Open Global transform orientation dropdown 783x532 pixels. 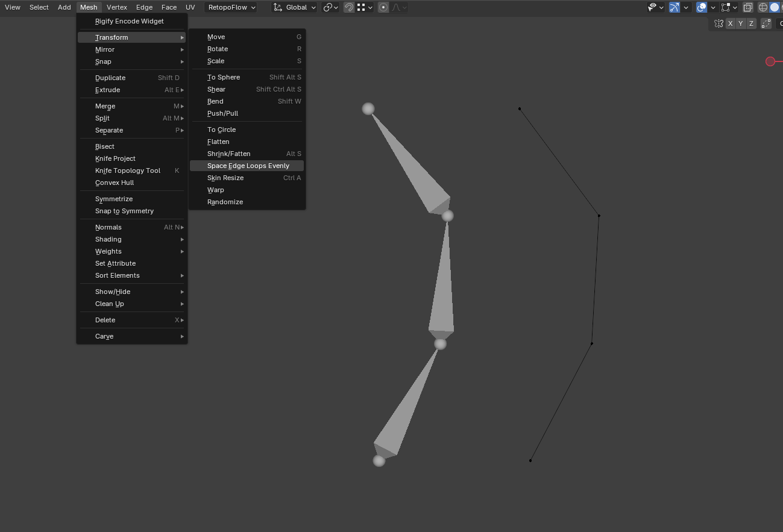tap(295, 7)
